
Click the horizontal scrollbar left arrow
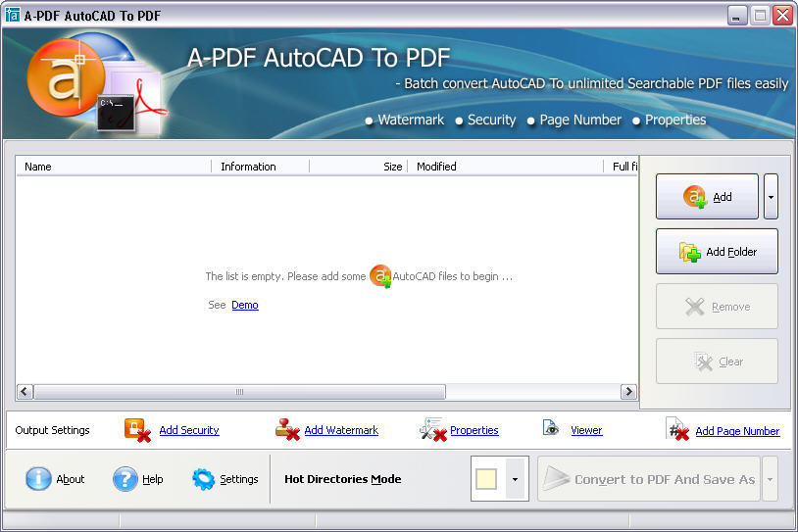pyautogui.click(x=25, y=392)
